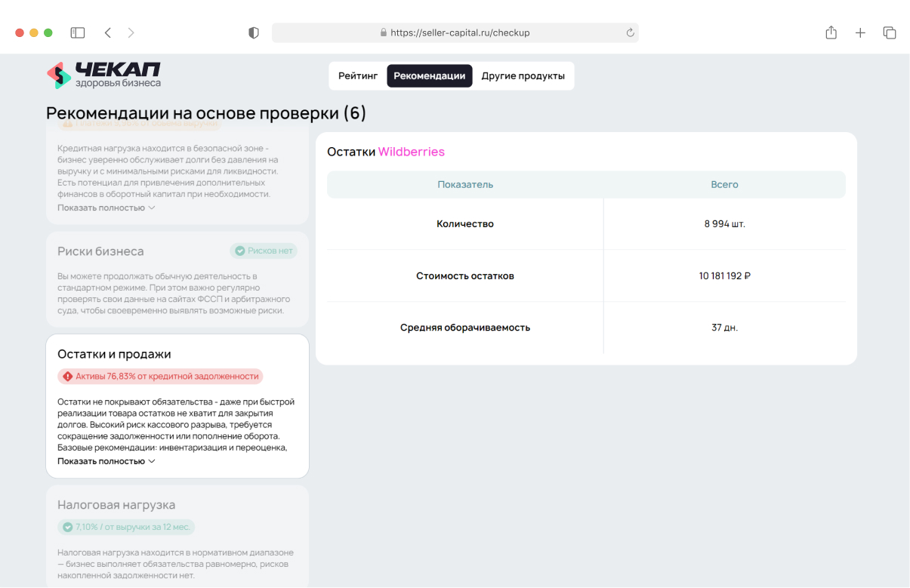Select the Рекомендации tab
The height and width of the screenshot is (588, 910).
(x=430, y=76)
